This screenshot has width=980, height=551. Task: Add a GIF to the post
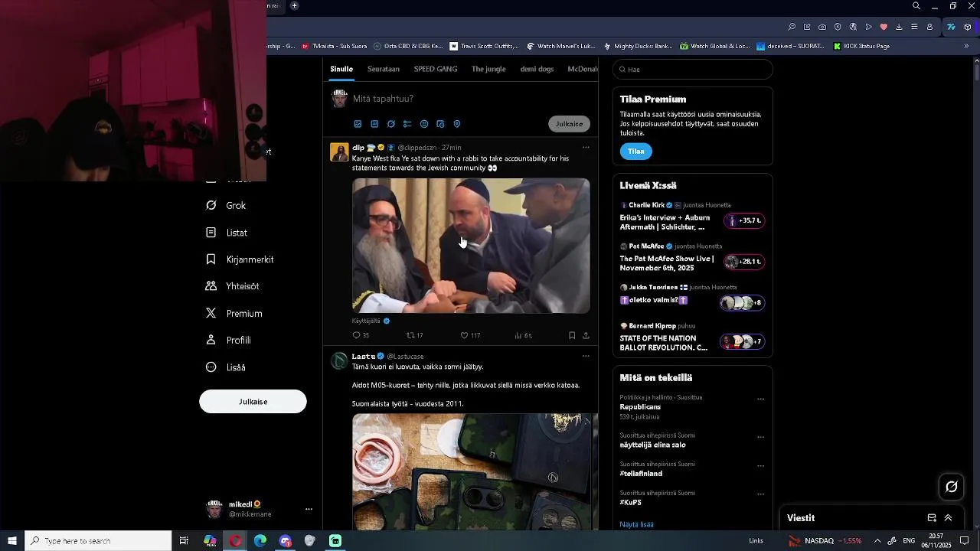[x=374, y=124]
